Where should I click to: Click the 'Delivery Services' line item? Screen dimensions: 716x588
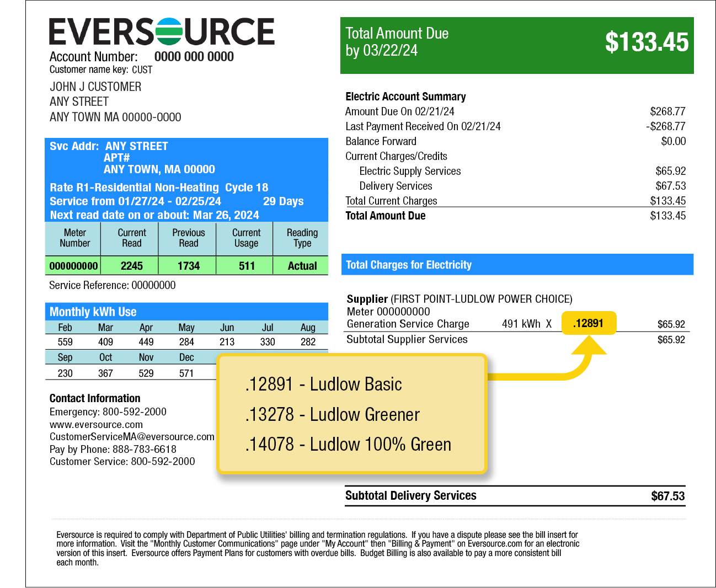[396, 186]
